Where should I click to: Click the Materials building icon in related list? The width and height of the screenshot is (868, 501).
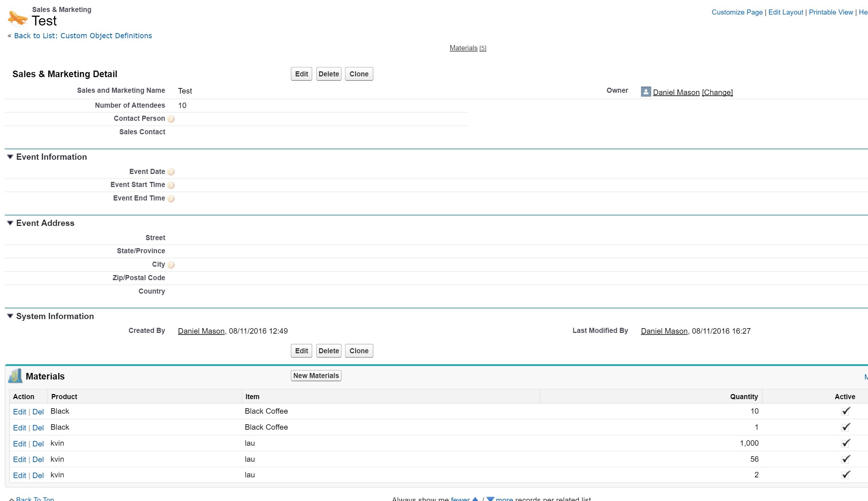tap(15, 376)
